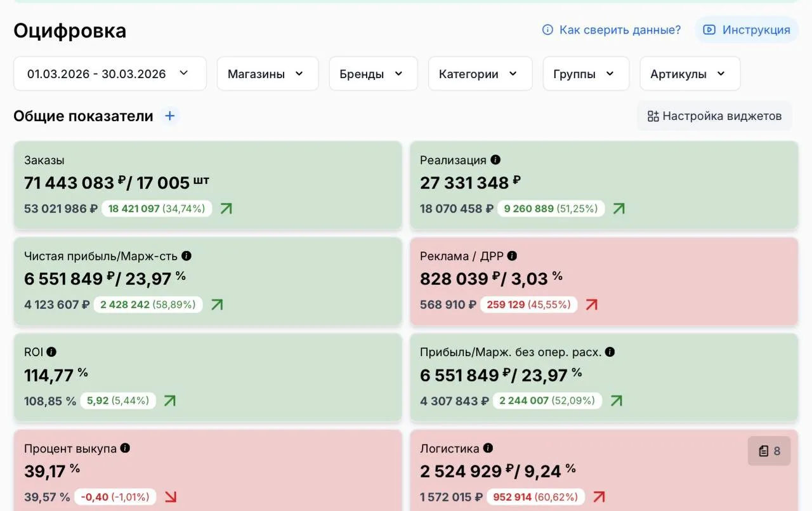Click the ROI value 114,77 %
This screenshot has height=511, width=812.
pos(56,375)
